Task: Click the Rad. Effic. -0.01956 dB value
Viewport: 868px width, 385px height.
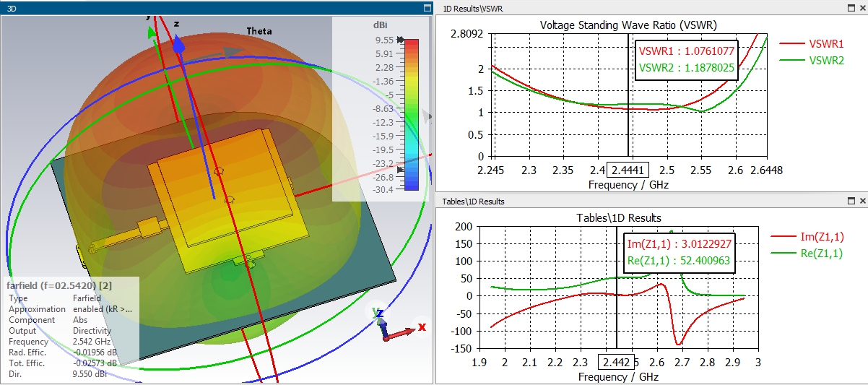Action: [95, 352]
